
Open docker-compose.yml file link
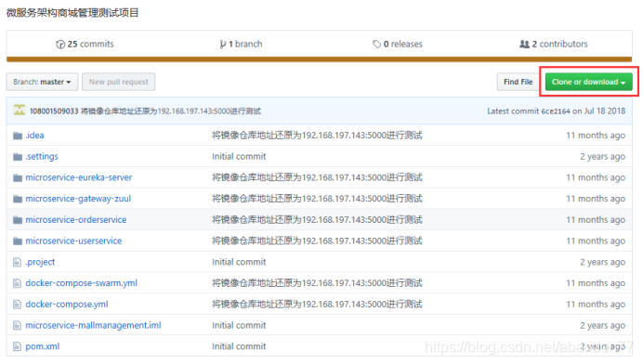click(67, 305)
